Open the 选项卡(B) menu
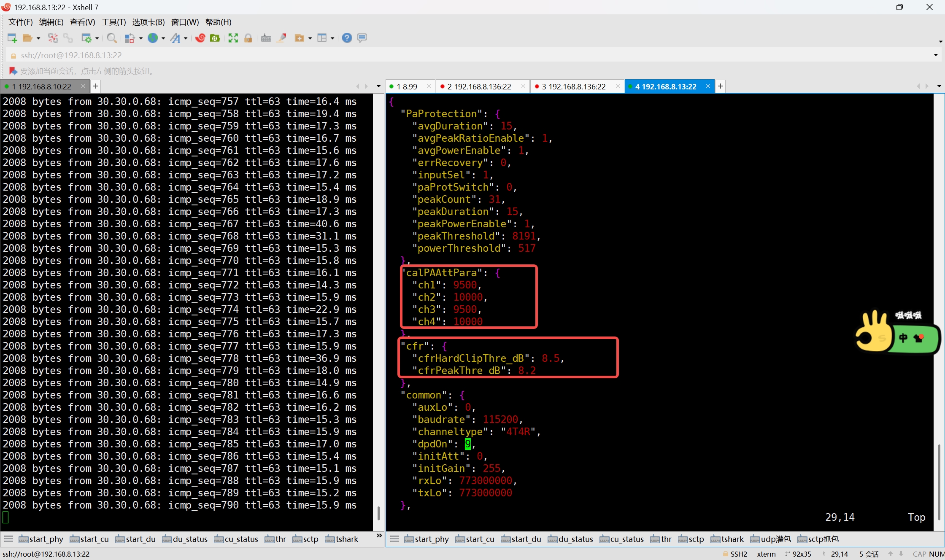This screenshot has width=945, height=560. [148, 22]
